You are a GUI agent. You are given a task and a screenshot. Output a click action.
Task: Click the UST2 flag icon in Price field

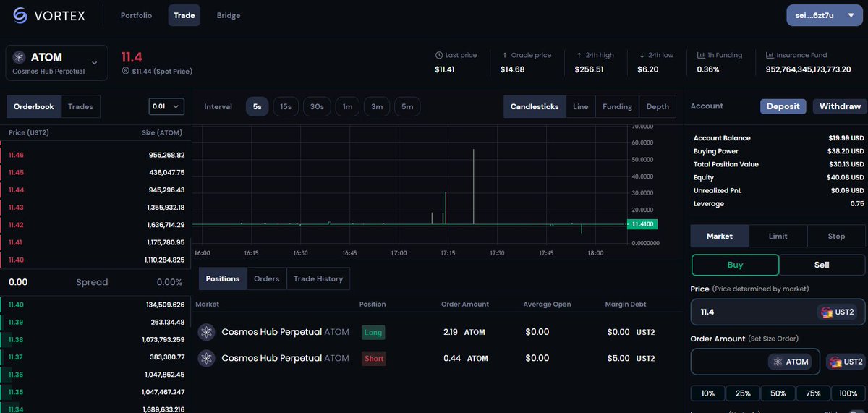(825, 312)
